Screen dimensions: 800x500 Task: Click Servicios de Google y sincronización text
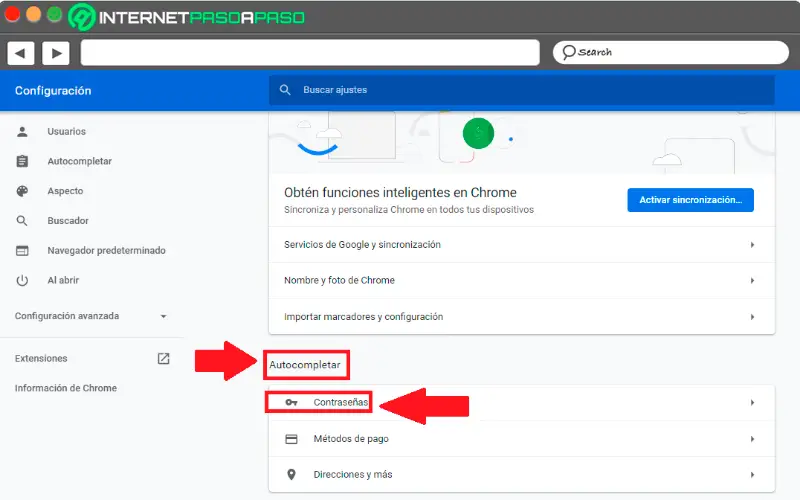pyautogui.click(x=362, y=245)
